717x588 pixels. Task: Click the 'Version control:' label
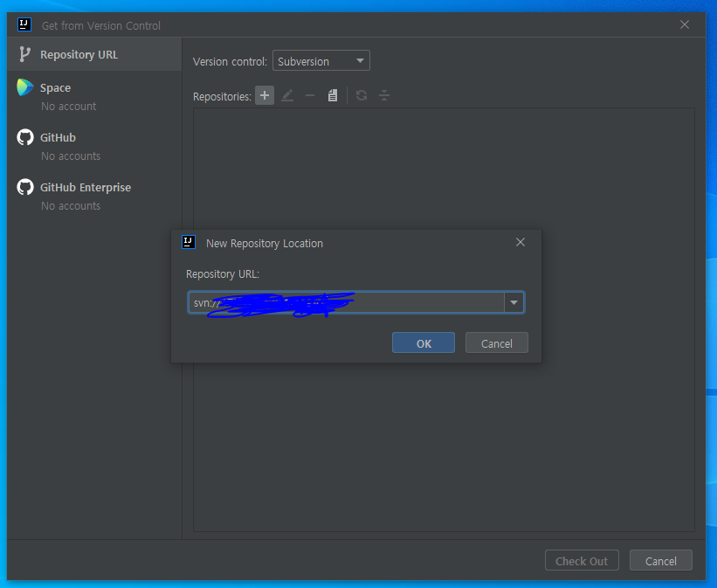(x=230, y=61)
